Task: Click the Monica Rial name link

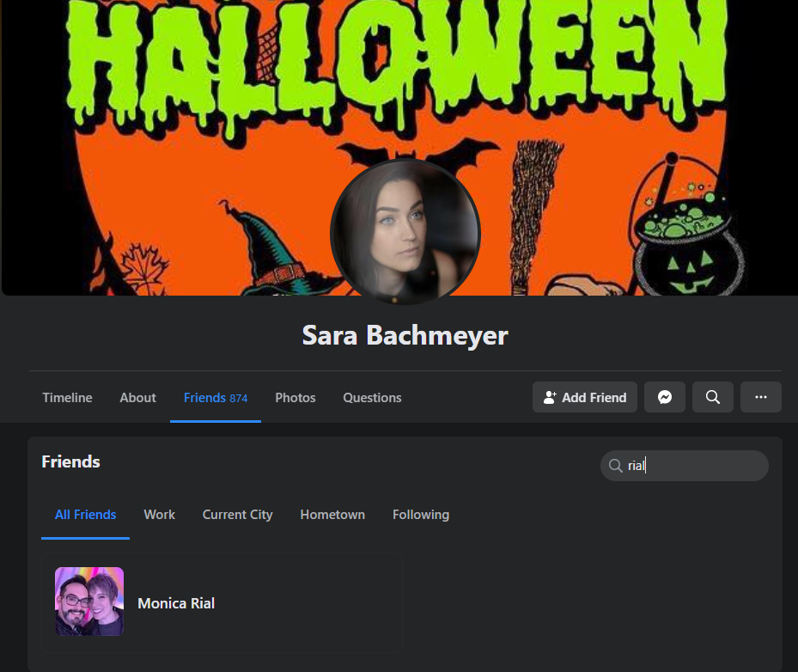Action: click(x=176, y=603)
